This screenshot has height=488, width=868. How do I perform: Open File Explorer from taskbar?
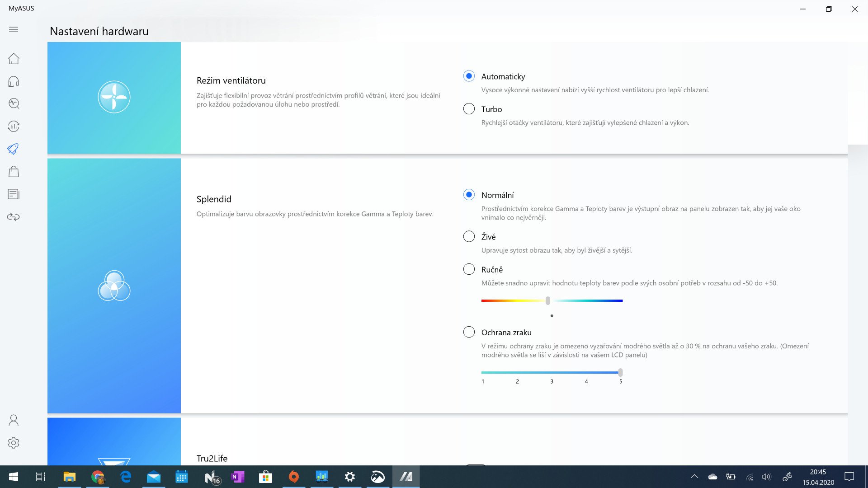(69, 477)
